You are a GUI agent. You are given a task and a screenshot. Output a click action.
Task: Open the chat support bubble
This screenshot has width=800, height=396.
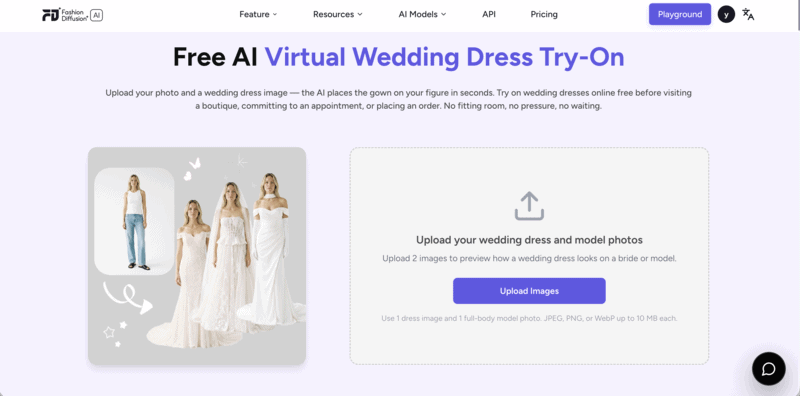tap(768, 368)
